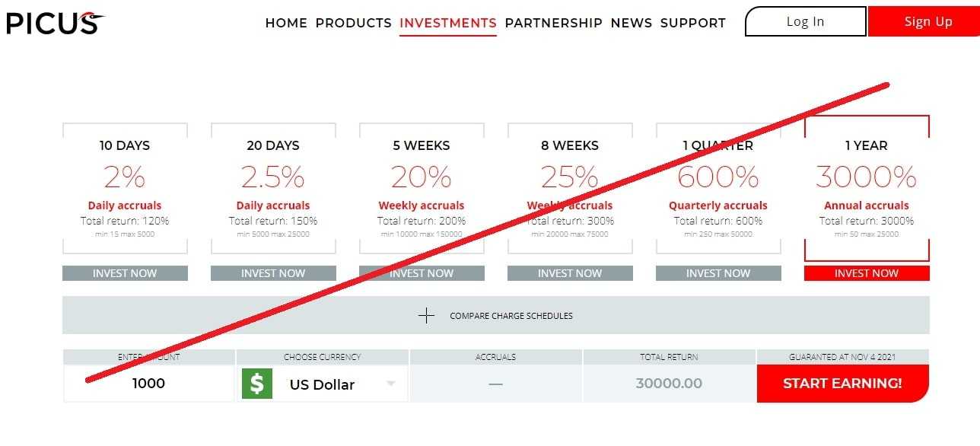This screenshot has width=980, height=446.
Task: Click the plus icon beside Compare Charge Schedules
Action: coord(426,315)
